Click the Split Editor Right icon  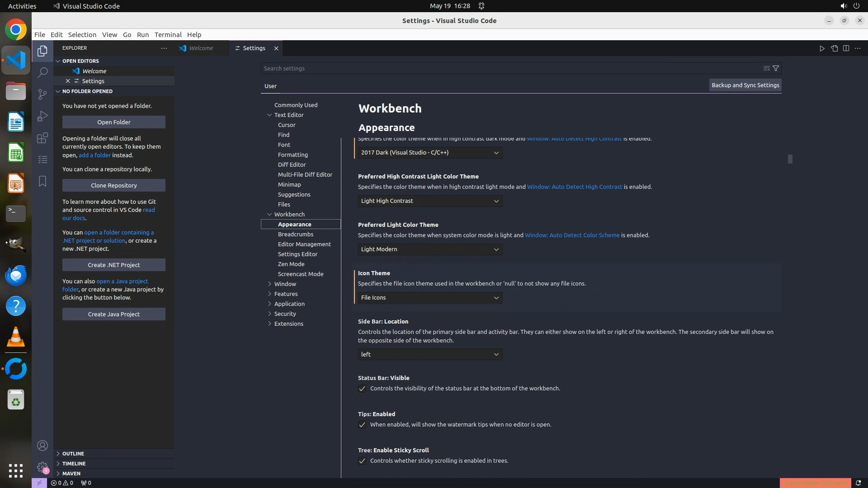tap(846, 48)
